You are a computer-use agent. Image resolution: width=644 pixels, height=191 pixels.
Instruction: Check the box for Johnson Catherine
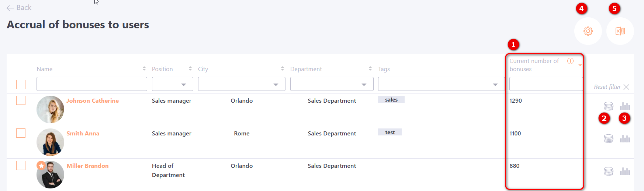point(21,100)
